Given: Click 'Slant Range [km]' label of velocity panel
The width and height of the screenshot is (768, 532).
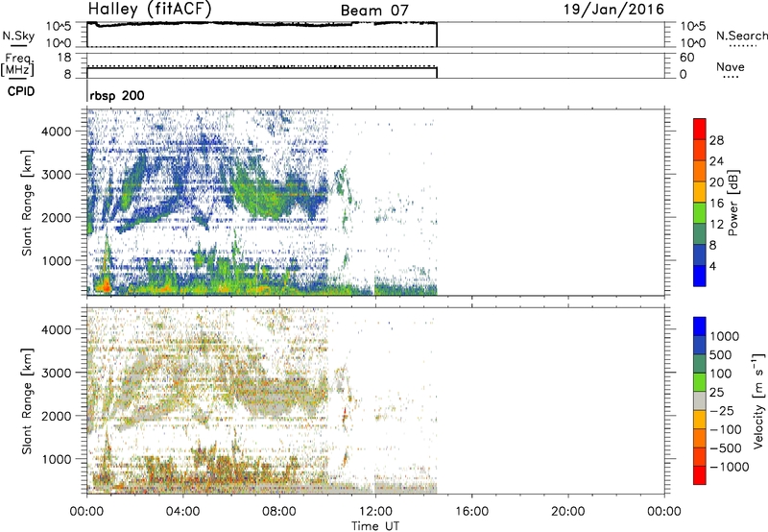Looking at the screenshot, I should click(x=28, y=401).
